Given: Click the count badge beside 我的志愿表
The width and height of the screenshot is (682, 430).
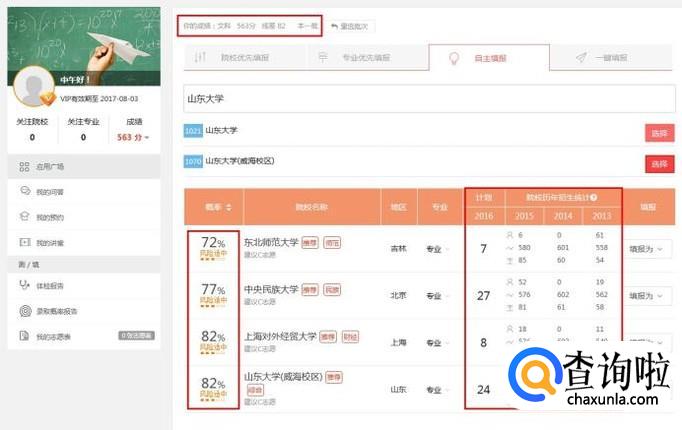Looking at the screenshot, I should [x=137, y=336].
